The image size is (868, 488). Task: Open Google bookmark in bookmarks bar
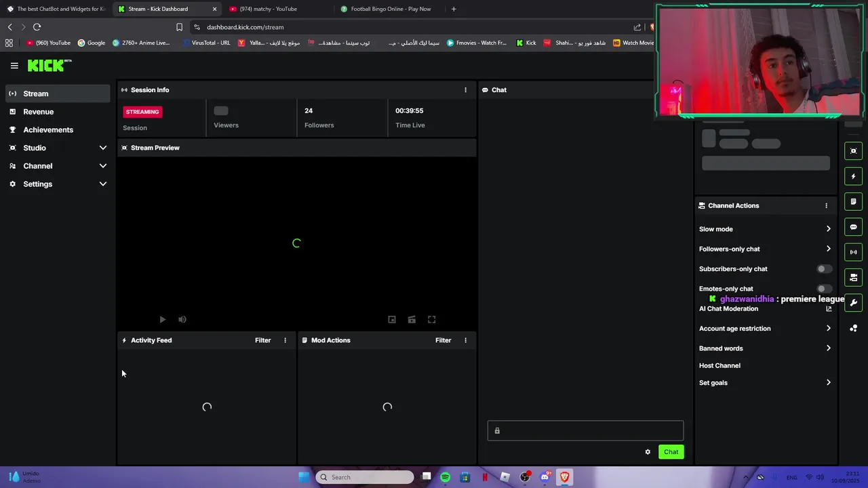pyautogui.click(x=92, y=43)
